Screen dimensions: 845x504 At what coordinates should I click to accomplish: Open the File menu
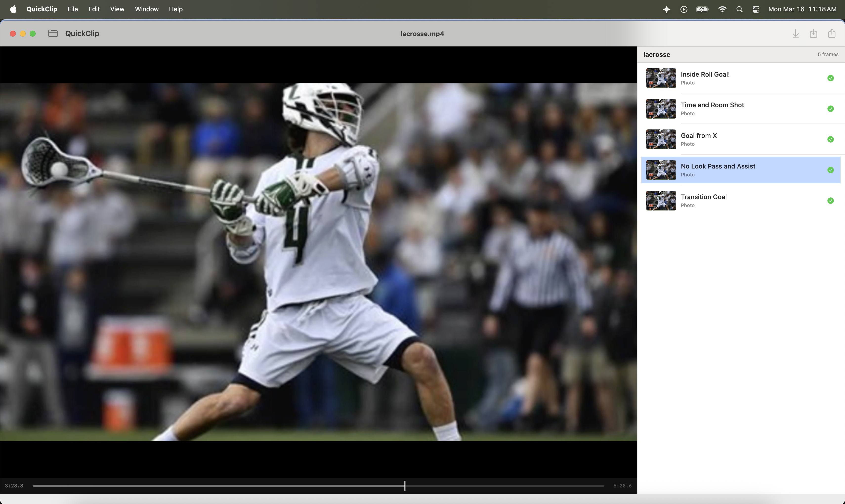(x=73, y=9)
